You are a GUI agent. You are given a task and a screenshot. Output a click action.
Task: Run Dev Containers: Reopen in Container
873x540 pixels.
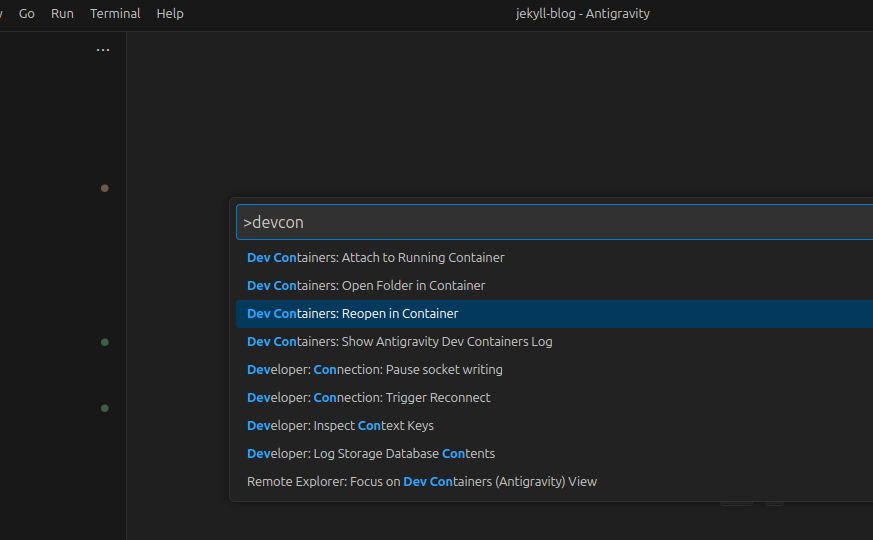(x=353, y=314)
